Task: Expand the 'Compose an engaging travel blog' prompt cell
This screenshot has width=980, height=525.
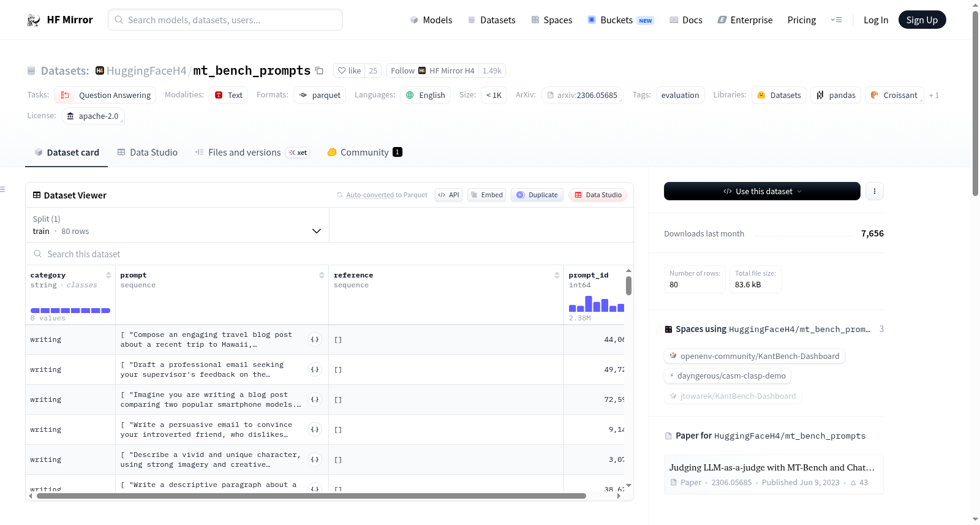Action: [x=315, y=339]
